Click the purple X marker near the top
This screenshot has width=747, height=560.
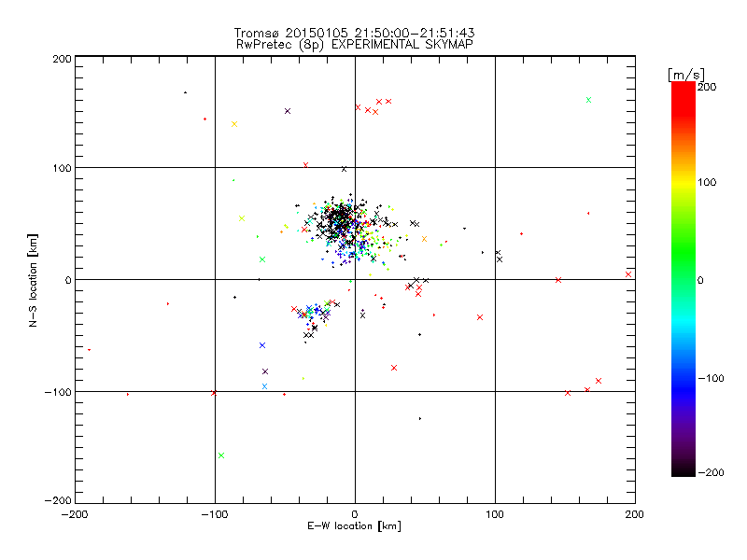[x=288, y=111]
